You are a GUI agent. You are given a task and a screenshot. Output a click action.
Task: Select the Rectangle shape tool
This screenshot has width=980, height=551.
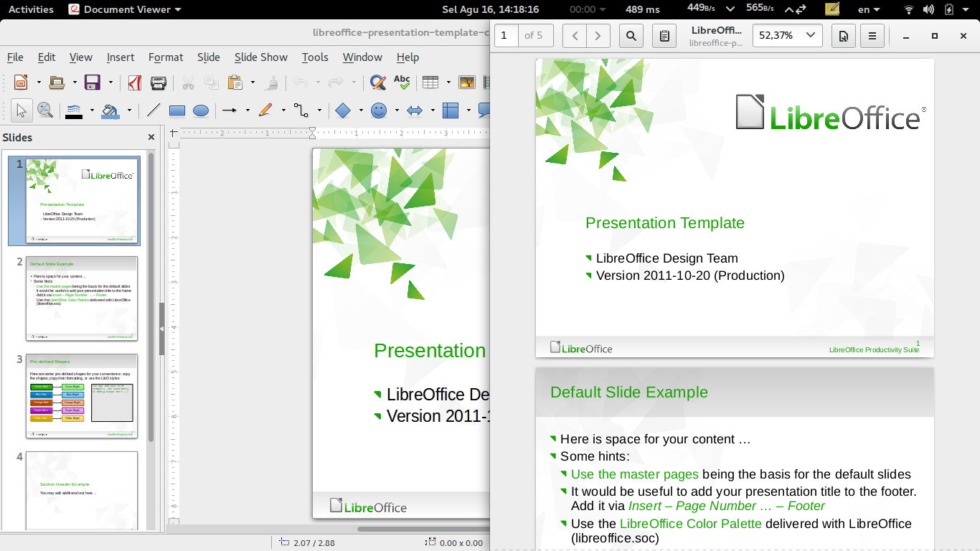177,110
